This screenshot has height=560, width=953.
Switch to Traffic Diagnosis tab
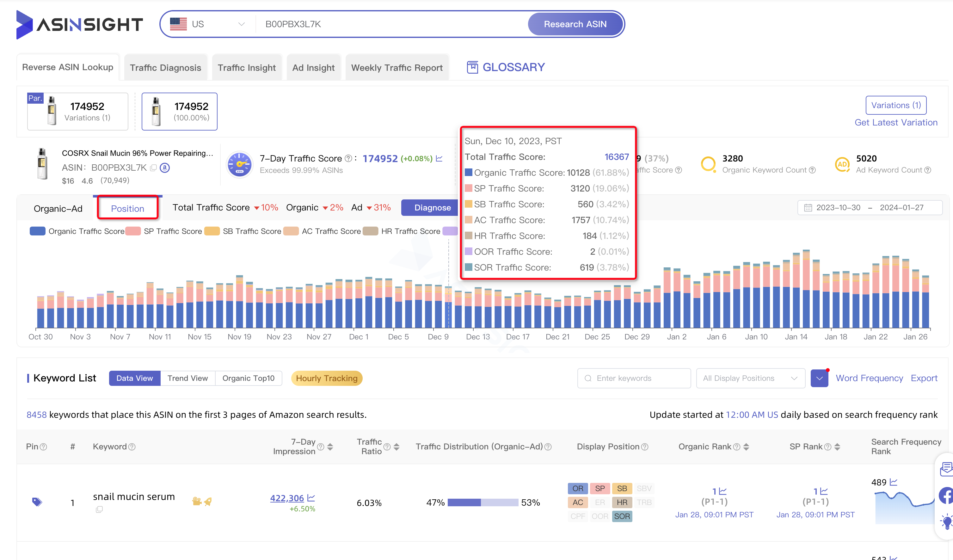(x=165, y=68)
